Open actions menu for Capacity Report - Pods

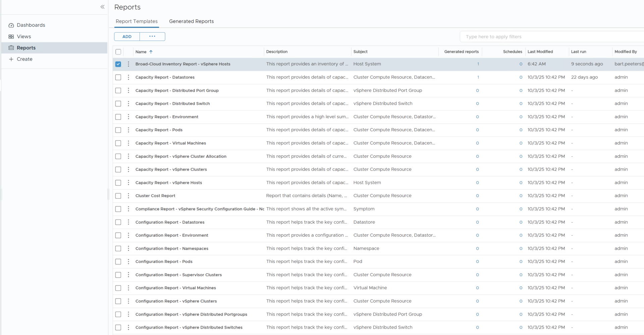[x=128, y=130]
